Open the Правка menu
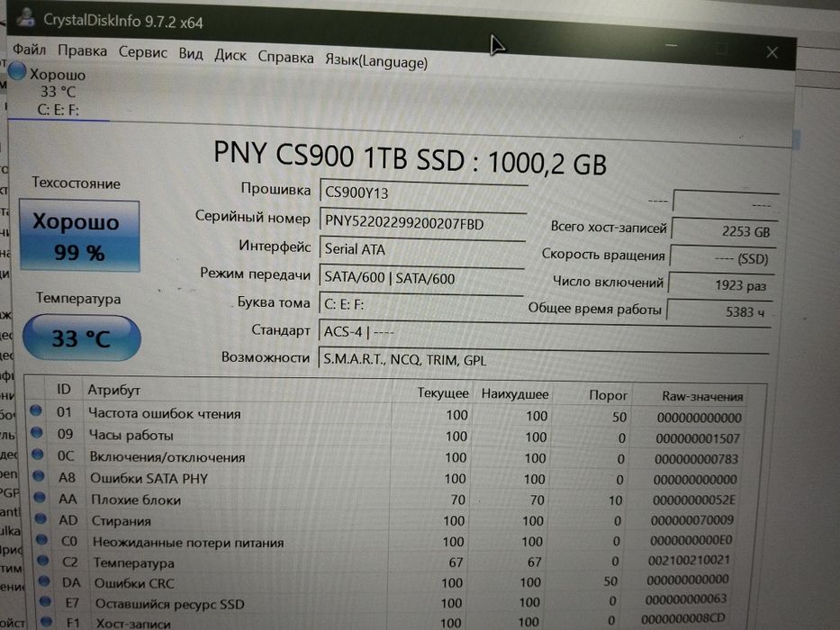 tap(82, 51)
